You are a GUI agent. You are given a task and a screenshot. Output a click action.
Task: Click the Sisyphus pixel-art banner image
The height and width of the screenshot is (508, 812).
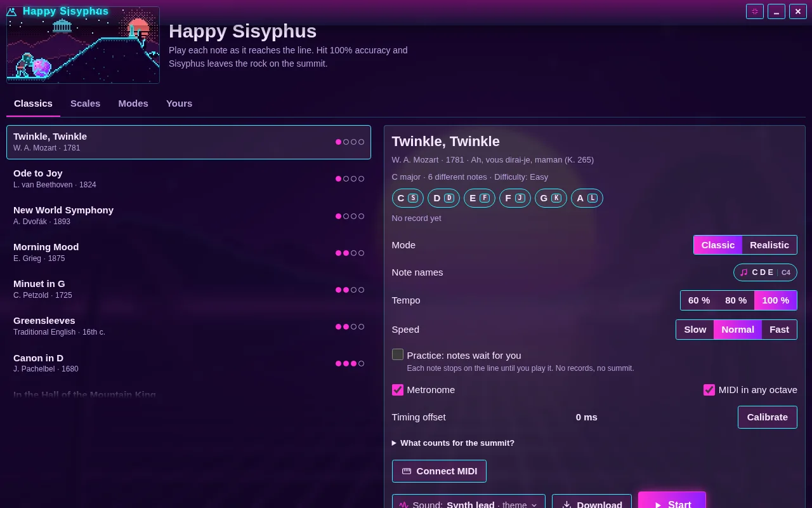(83, 45)
